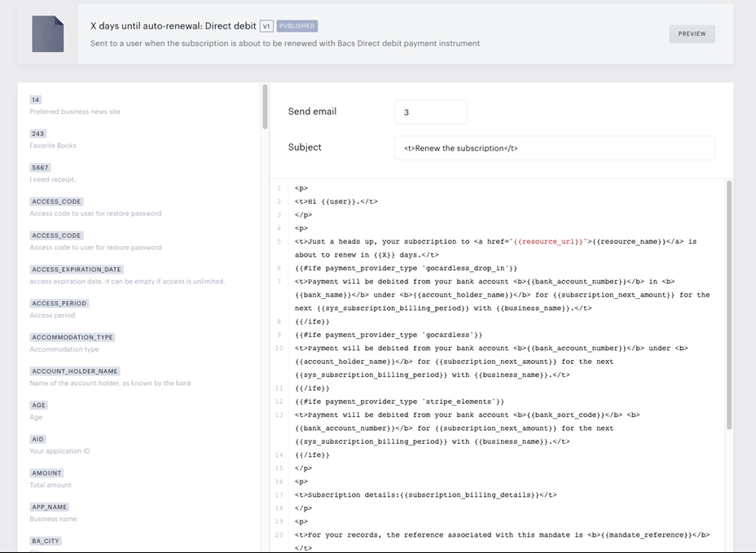Click the document template icon

pyautogui.click(x=48, y=33)
